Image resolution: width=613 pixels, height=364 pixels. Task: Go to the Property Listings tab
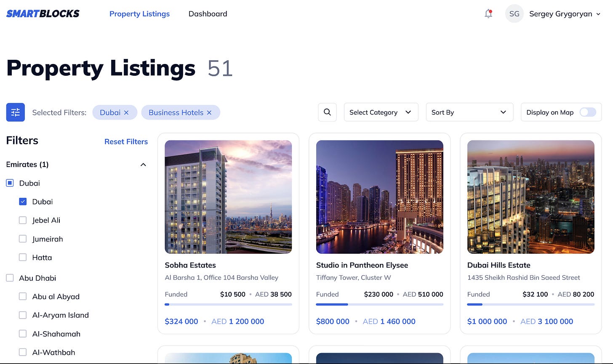(139, 14)
